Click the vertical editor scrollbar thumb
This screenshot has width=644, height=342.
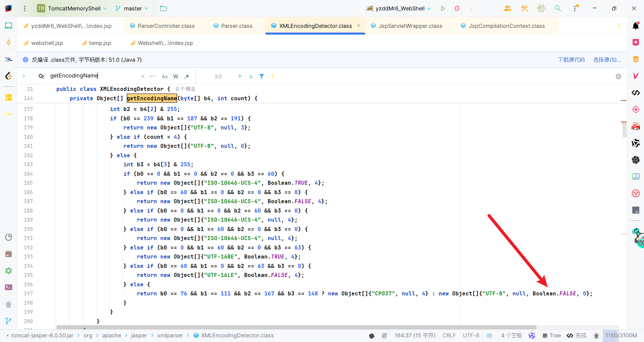pyautogui.click(x=624, y=130)
